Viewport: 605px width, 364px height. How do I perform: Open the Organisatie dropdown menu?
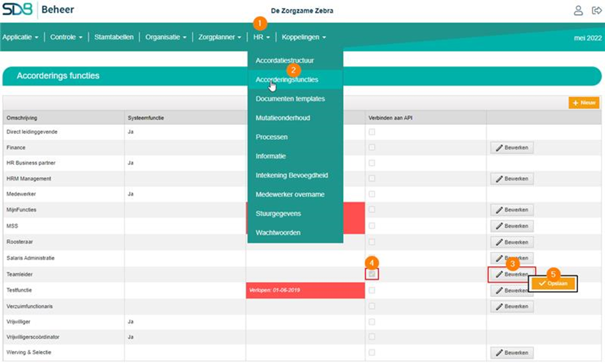166,37
